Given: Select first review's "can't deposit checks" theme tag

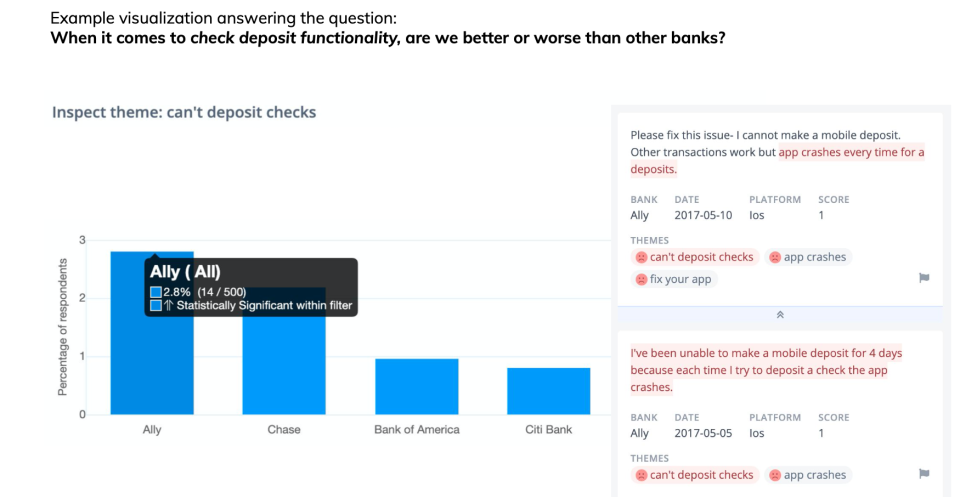Looking at the screenshot, I should click(x=701, y=257).
